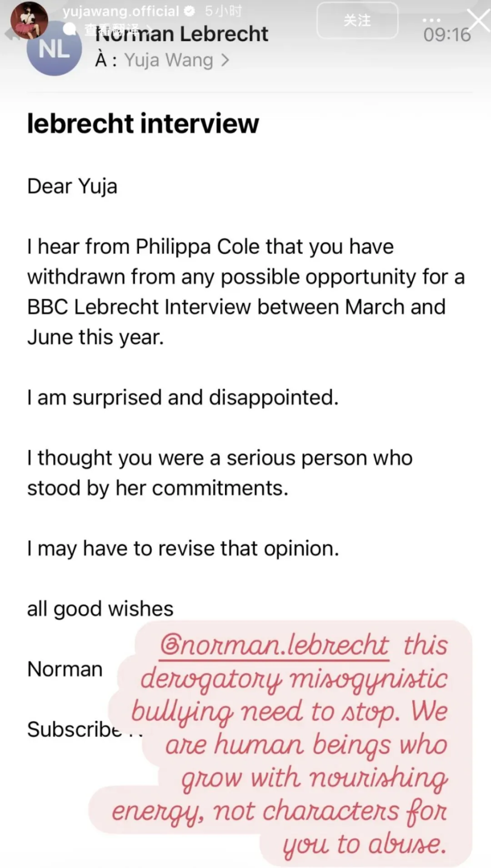491x868 pixels.
Task: Open yujawang.official profile picture
Action: [x=29, y=19]
